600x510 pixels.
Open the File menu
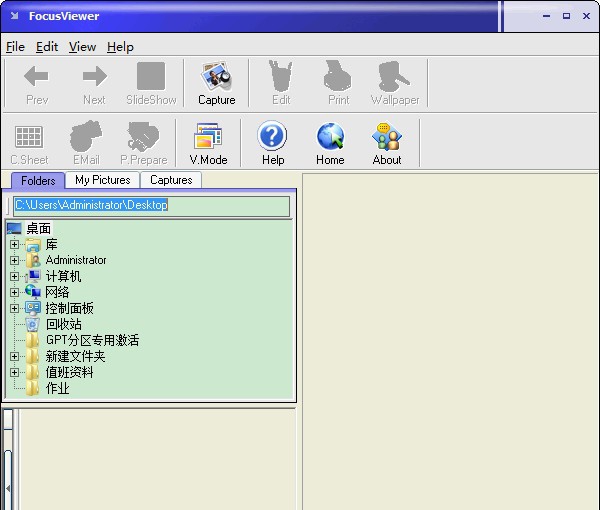tap(15, 47)
